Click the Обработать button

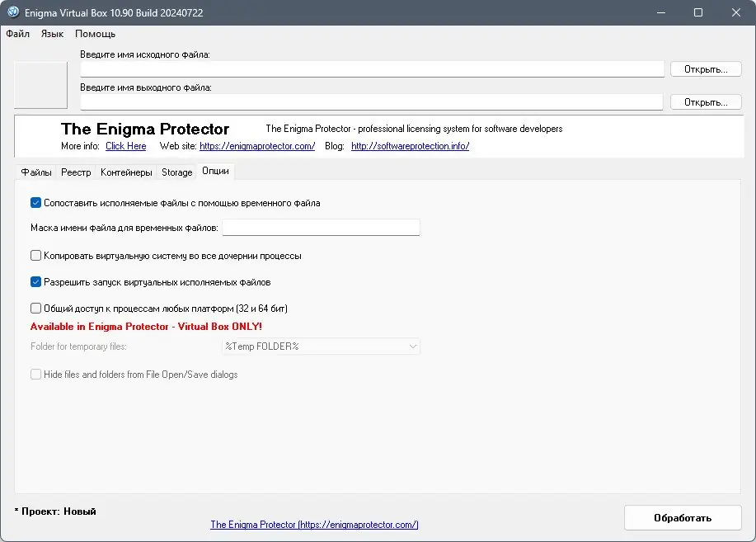(683, 518)
